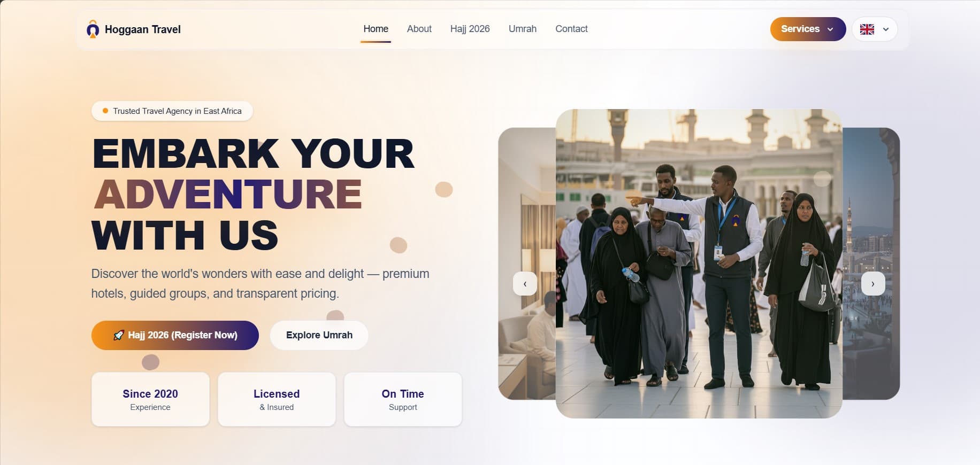The image size is (980, 465).
Task: Advance to next carousel slide arrow
Action: point(873,284)
